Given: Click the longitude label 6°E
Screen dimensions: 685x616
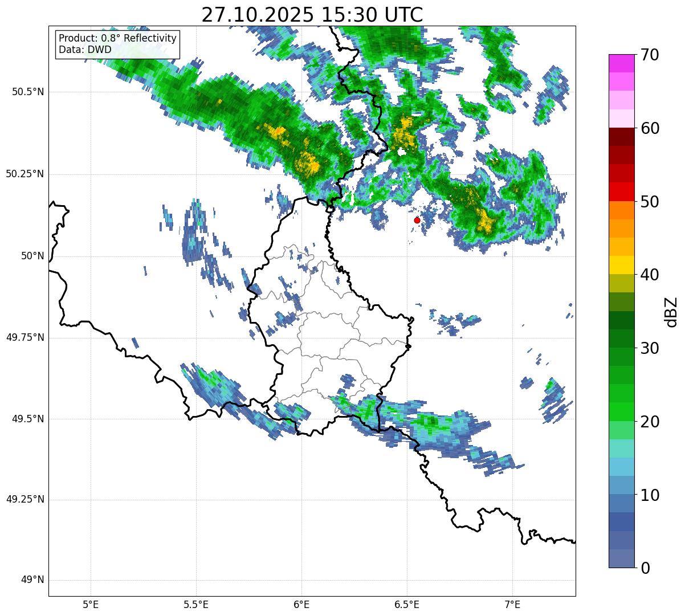Looking at the screenshot, I should 301,605.
